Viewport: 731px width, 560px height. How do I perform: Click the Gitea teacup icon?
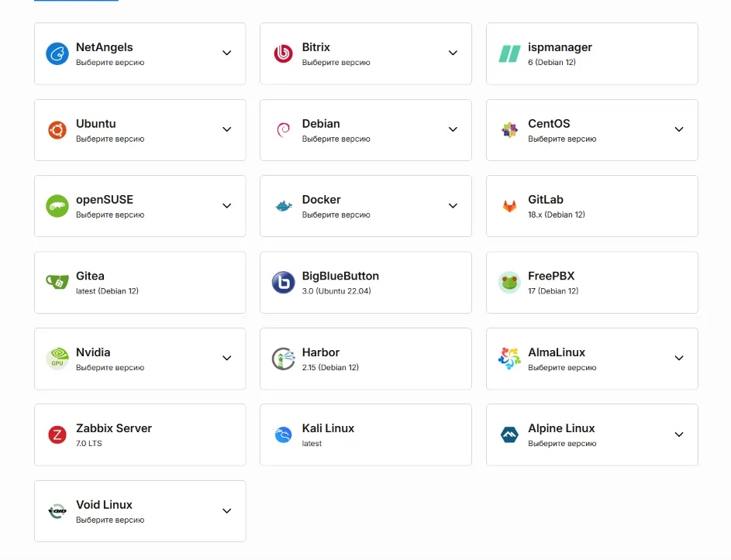pyautogui.click(x=57, y=282)
